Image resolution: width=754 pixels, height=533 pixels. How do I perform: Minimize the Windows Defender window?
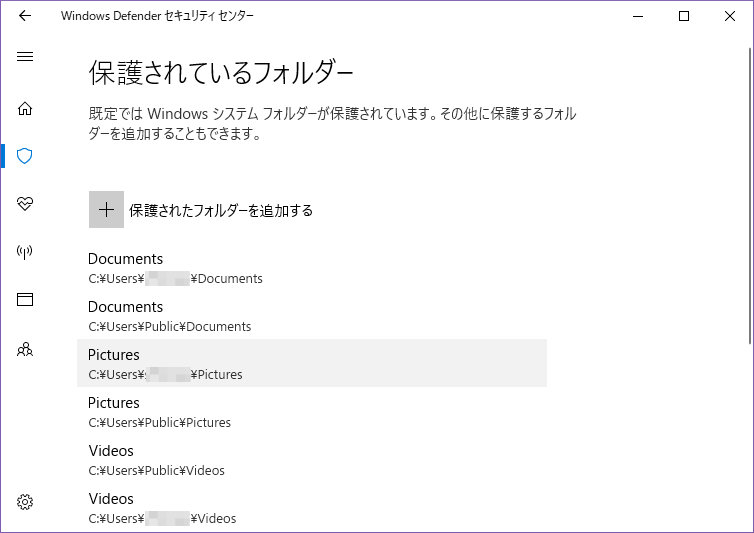tap(638, 16)
